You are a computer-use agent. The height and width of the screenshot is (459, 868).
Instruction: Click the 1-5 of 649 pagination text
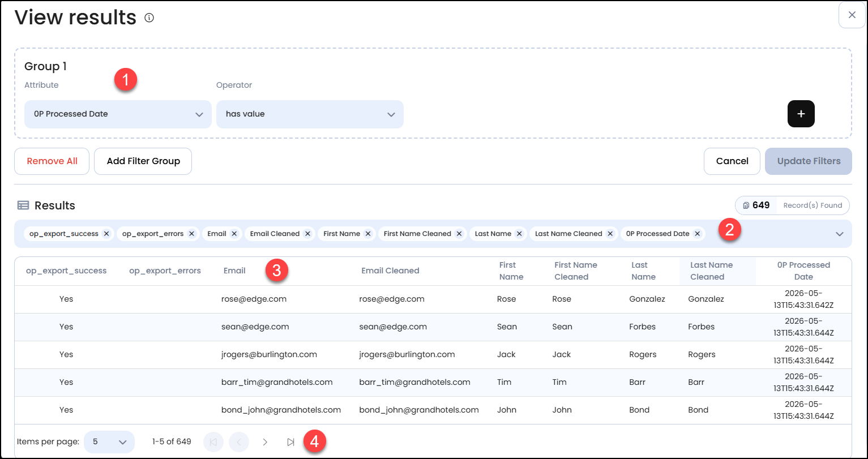(172, 442)
